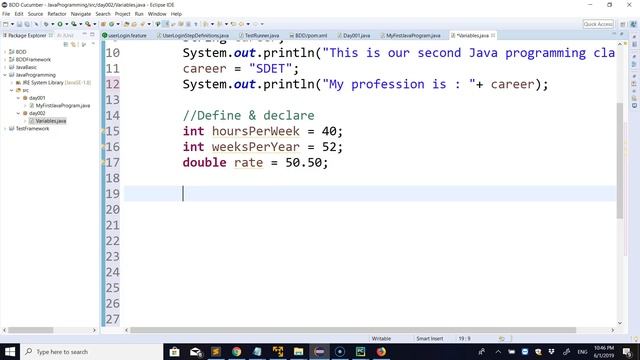
Task: Toggle the Mark Occurrences toolbar button
Action: (165, 24)
